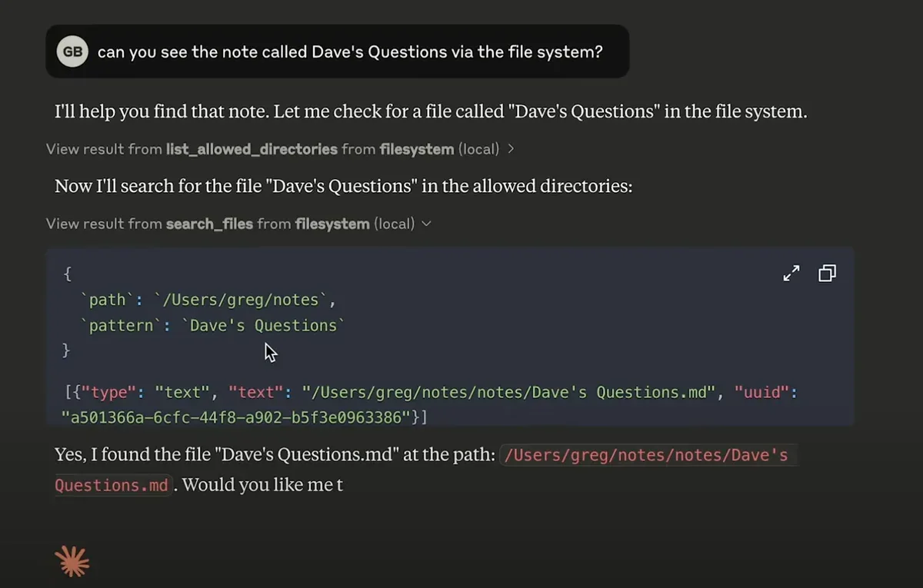Open the list_allowed_directories tool call label
923x588 pixels.
(252, 149)
